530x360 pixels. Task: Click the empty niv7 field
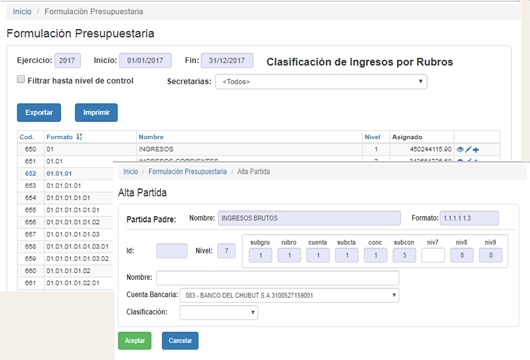point(433,255)
